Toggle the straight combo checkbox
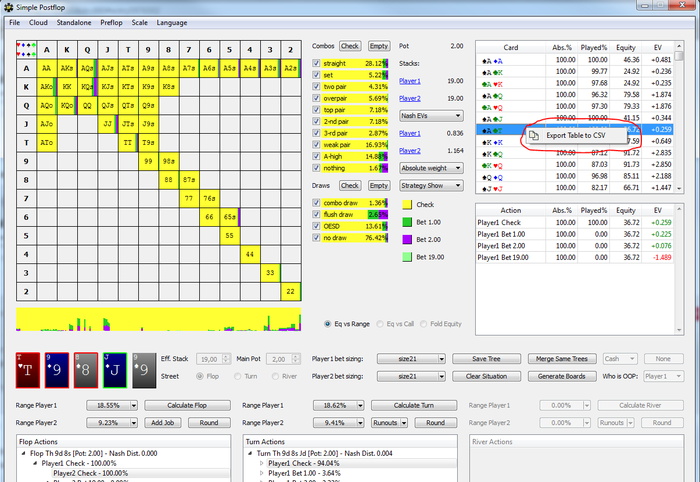Viewport: 700px width, 482px height. pos(317,63)
